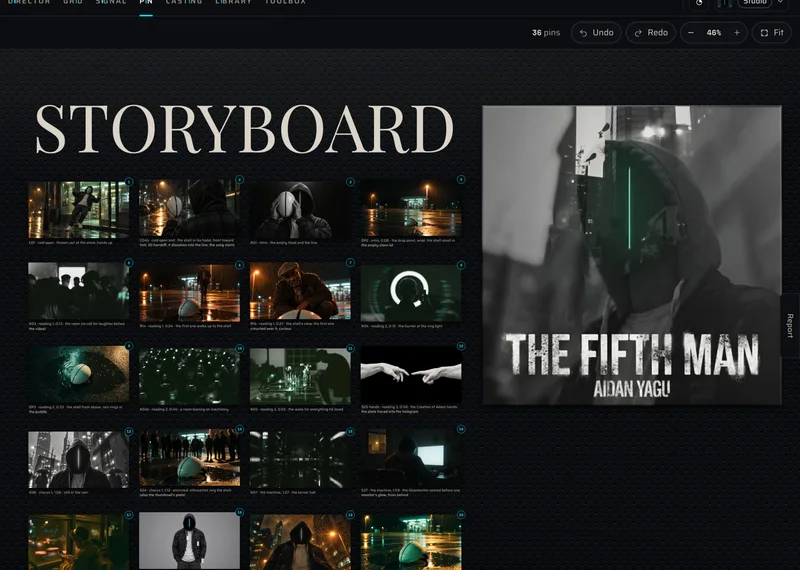Image resolution: width=800 pixels, height=570 pixels.
Task: Switch to the Library tab
Action: pyautogui.click(x=233, y=3)
